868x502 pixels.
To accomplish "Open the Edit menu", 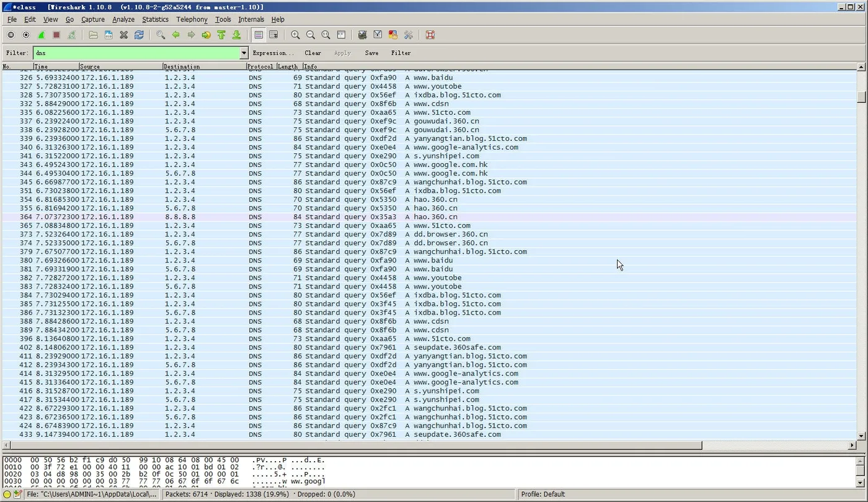I will 30,19.
